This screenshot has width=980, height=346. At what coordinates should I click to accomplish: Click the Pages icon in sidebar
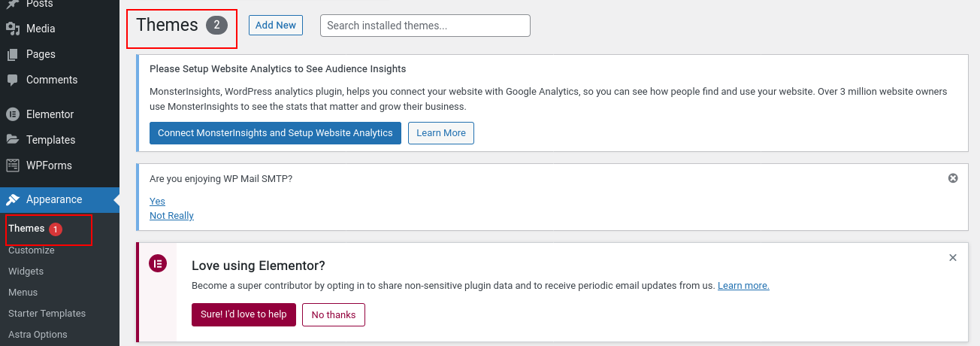tap(12, 54)
